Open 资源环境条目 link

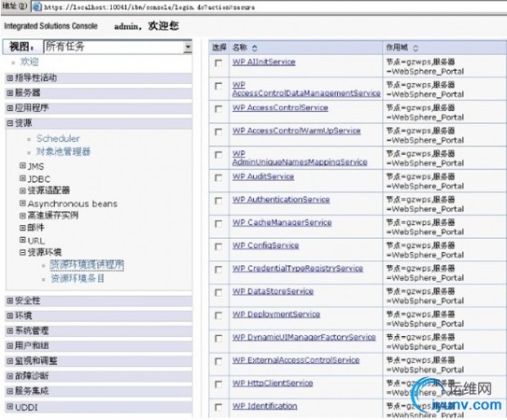77,279
